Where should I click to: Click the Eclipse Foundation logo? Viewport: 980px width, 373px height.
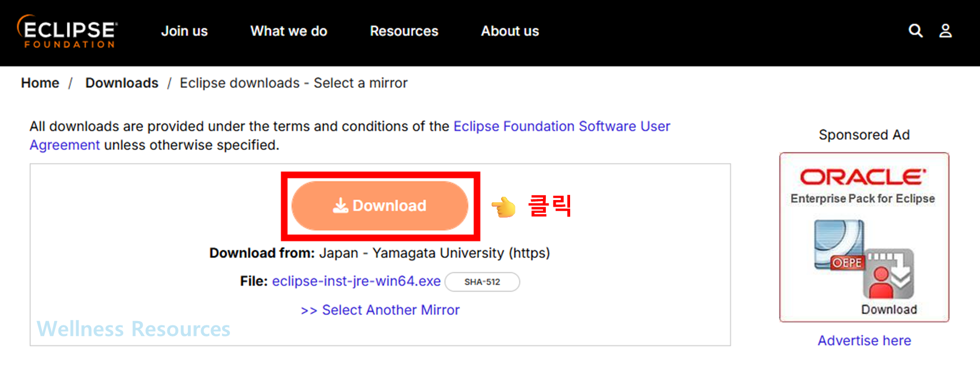(x=67, y=31)
